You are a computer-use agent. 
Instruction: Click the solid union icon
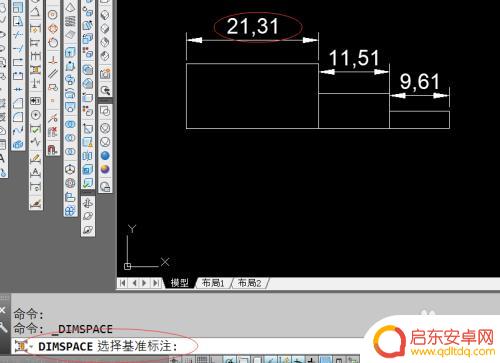point(70,124)
